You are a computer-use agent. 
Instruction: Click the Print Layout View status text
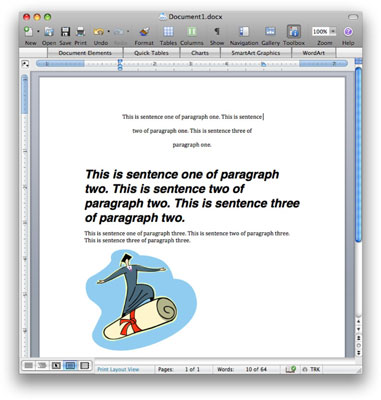click(x=118, y=369)
